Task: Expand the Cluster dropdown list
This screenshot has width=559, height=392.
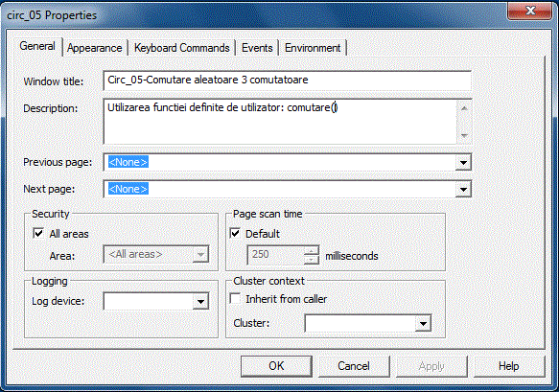Action: (423, 324)
